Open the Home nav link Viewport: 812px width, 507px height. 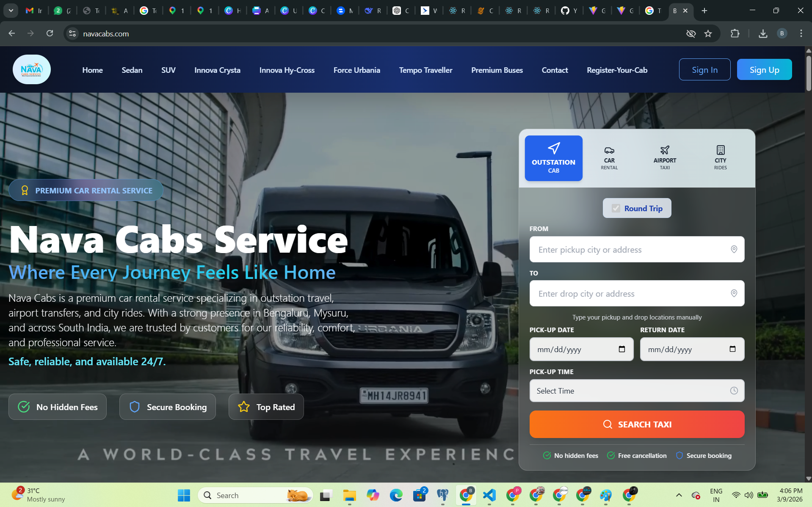point(92,70)
